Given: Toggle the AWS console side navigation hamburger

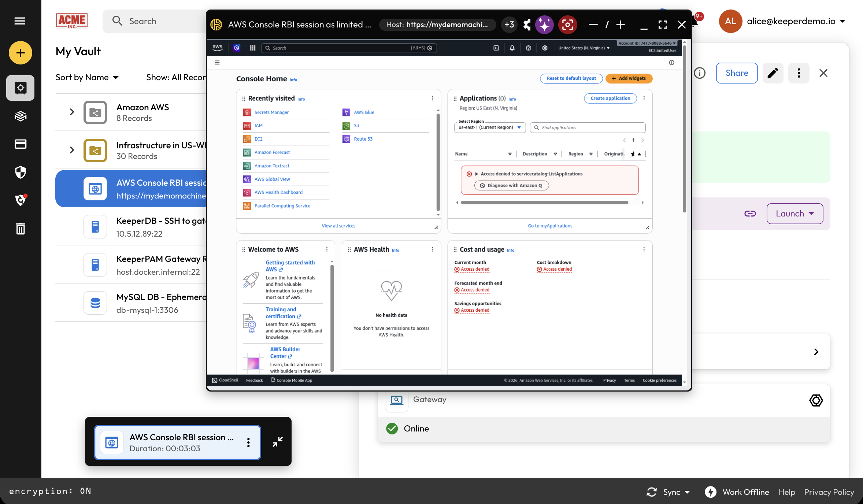Looking at the screenshot, I should 217,63.
